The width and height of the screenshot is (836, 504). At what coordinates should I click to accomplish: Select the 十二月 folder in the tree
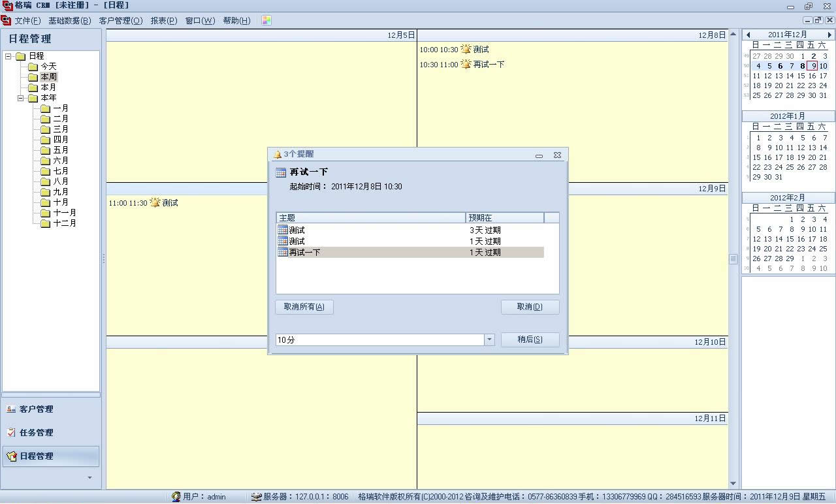(64, 223)
